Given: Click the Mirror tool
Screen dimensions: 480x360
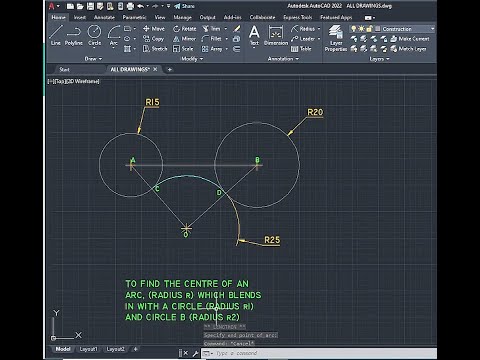Looking at the screenshot, I should tap(184, 39).
